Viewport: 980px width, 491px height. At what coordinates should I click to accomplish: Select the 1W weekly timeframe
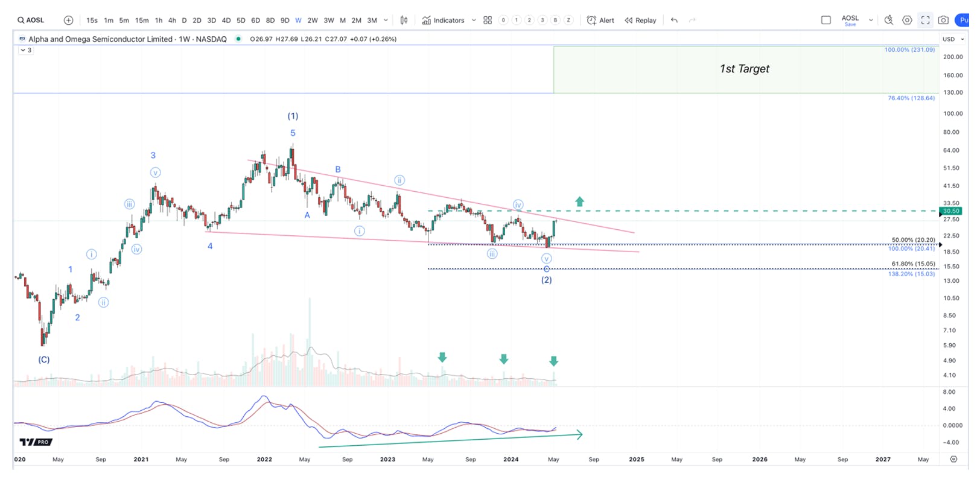coord(298,20)
